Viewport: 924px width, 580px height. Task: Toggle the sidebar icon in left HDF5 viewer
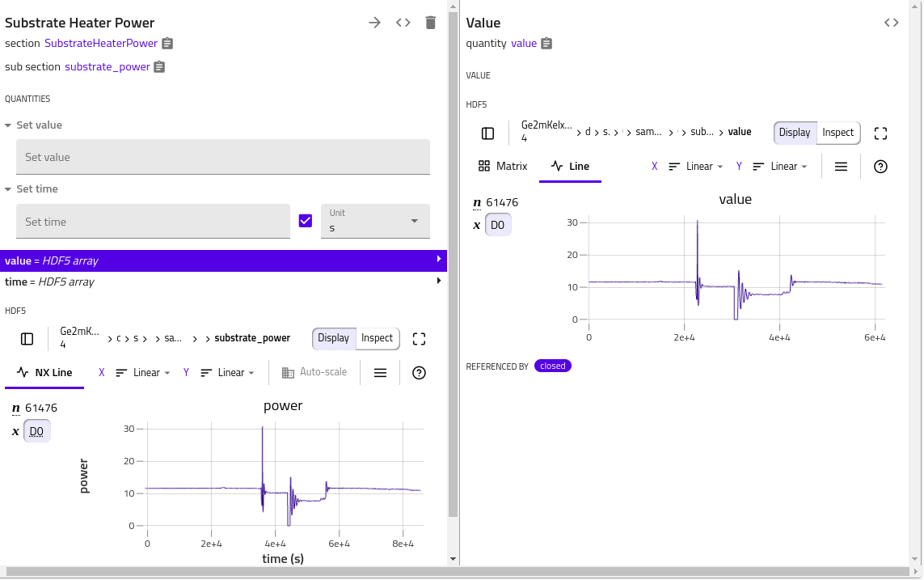tap(27, 339)
